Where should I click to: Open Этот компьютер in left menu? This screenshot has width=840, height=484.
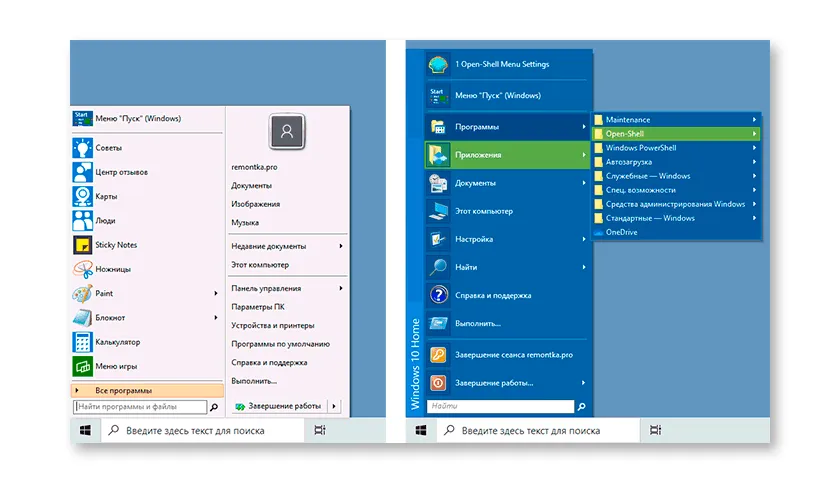coord(260,265)
